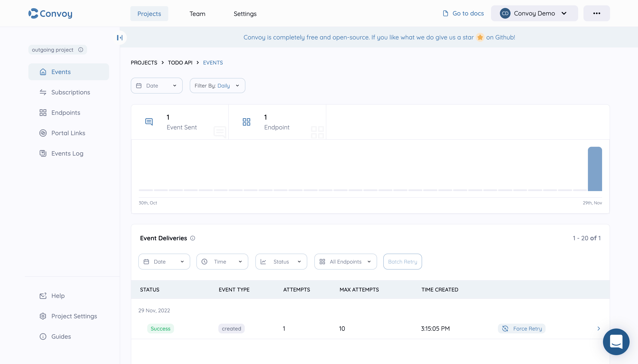Screen dimensions: 638x364
Task: Open the Intercom chat bubble
Action: click(616, 342)
